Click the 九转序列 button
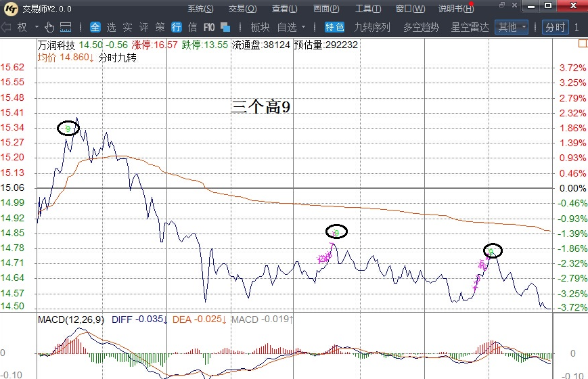This screenshot has height=379, width=588. (x=373, y=27)
